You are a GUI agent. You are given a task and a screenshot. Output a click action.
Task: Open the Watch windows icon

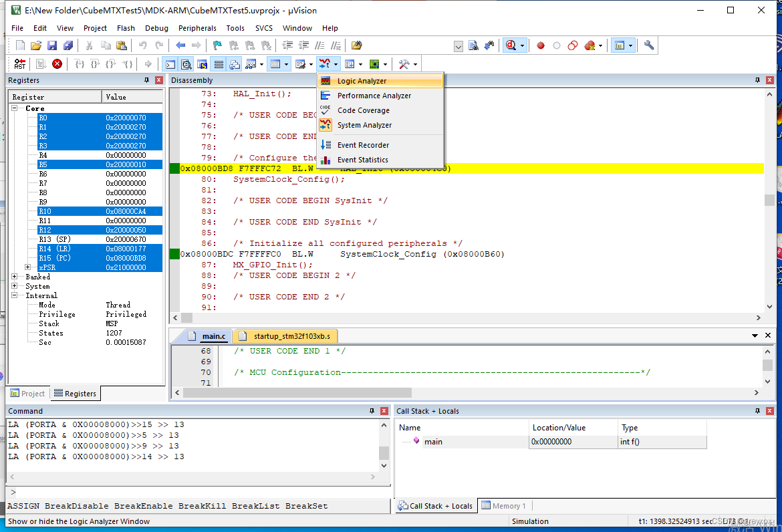point(251,63)
